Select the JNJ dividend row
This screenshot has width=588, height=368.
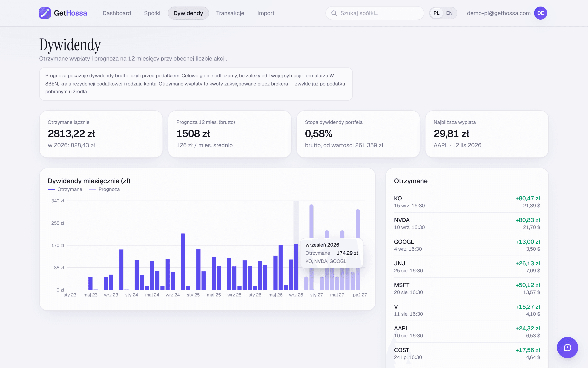(467, 267)
